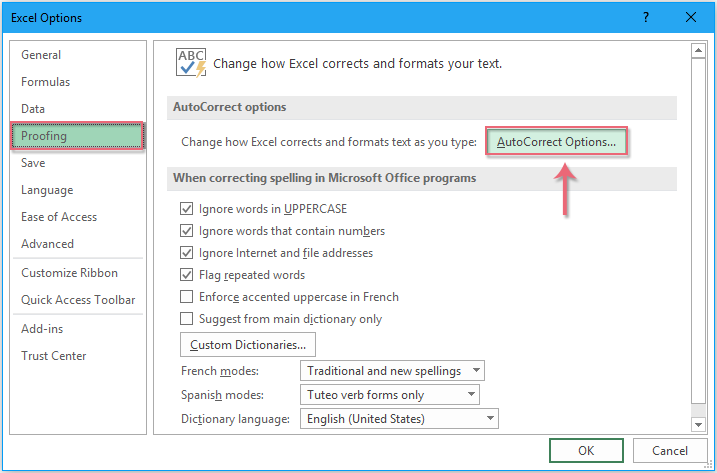Cancel the Excel Options dialog
Image resolution: width=717 pixels, height=473 pixels.
(669, 451)
